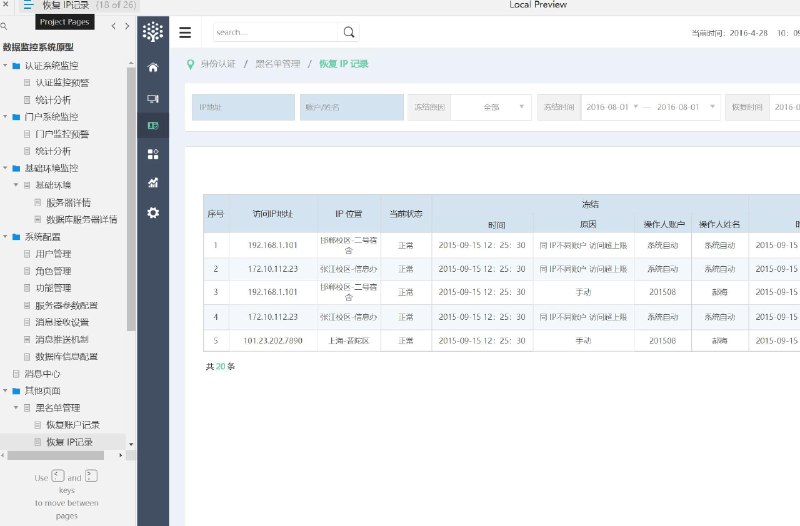The image size is (800, 526).
Task: Click the Axure sitemap menu icon
Action: [28, 5]
